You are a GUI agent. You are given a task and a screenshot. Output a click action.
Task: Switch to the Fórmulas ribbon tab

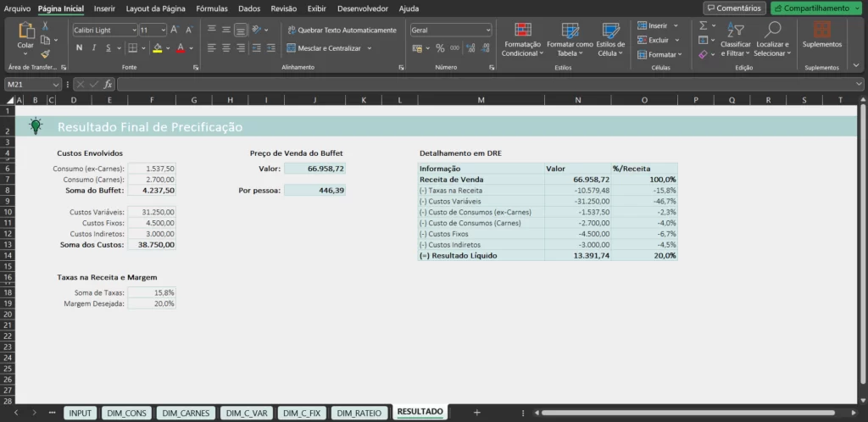212,8
